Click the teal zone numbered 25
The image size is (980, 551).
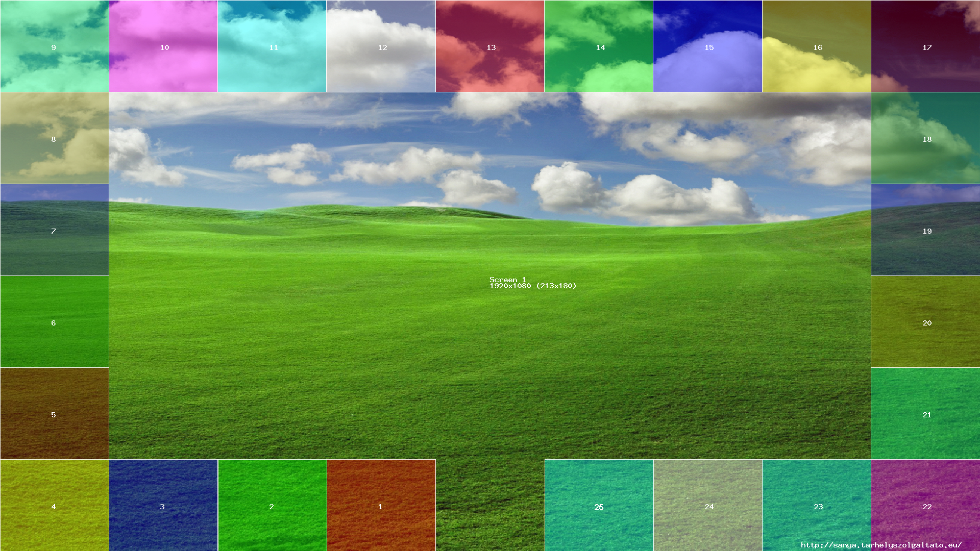pyautogui.click(x=599, y=506)
